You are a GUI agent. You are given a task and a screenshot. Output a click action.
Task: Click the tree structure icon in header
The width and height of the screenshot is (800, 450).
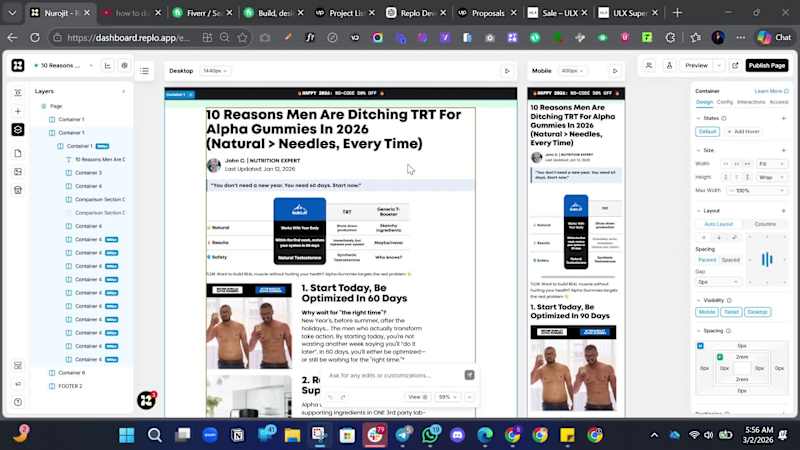[108, 65]
